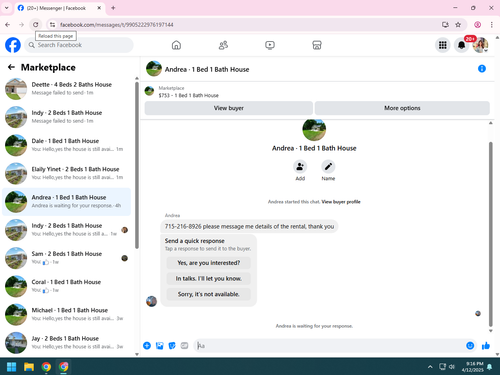Screen dimensions: 500x375
Task: Click the chat header Andrea avatar
Action: 154,69
